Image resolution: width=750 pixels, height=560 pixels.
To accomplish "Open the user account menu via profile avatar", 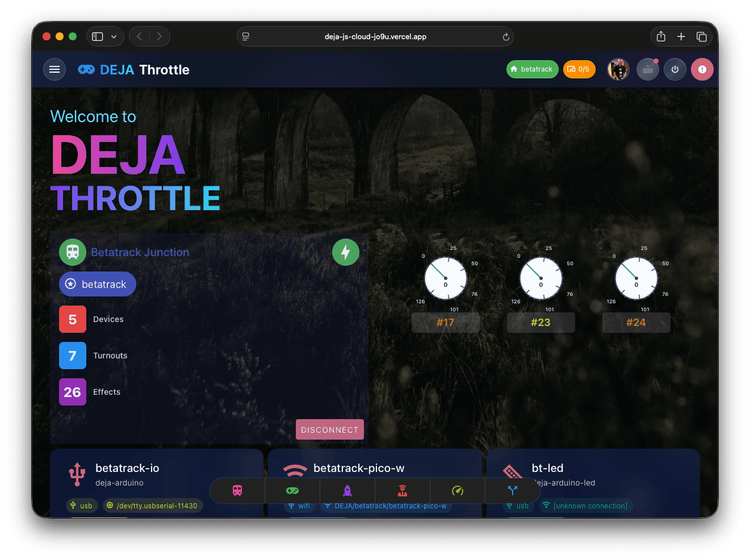I will point(618,69).
